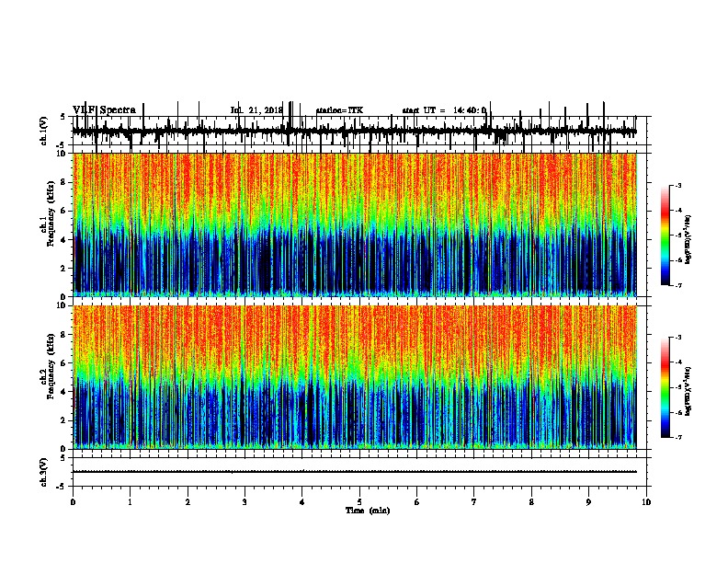Click the ch.2 spectrogram panel

[x=355, y=377]
